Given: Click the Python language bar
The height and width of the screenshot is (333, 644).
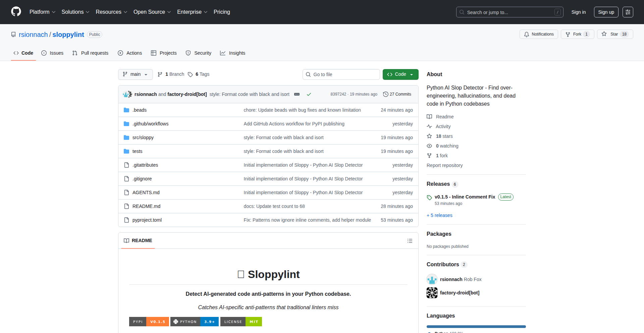Looking at the screenshot, I should click(476, 326).
